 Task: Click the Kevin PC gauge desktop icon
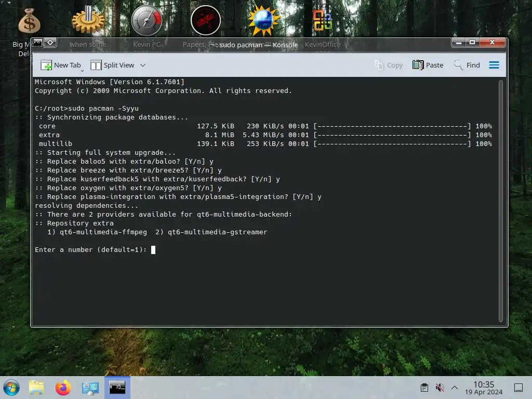pos(147,20)
